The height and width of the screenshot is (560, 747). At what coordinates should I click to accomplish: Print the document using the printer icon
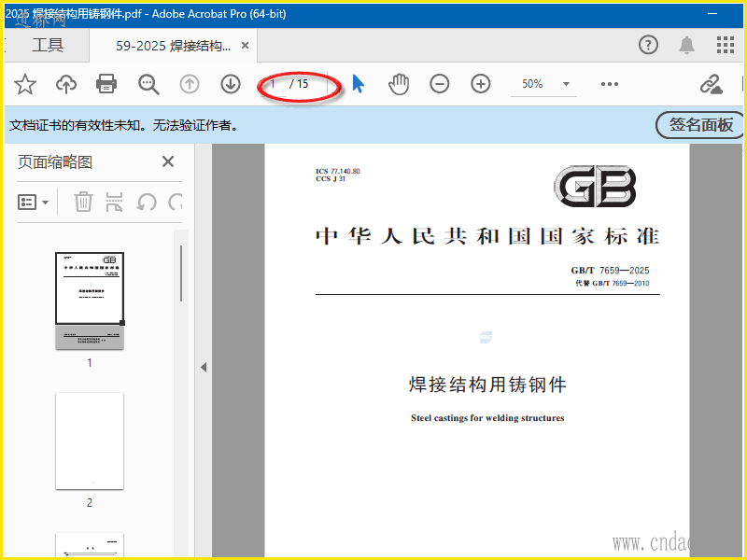(106, 84)
